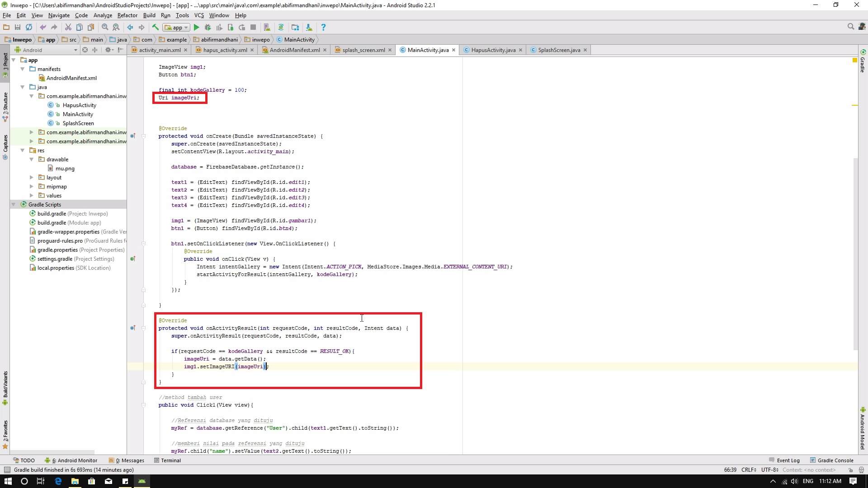Open the Terminal tool window
Image resolution: width=868 pixels, height=488 pixels.
click(x=170, y=460)
